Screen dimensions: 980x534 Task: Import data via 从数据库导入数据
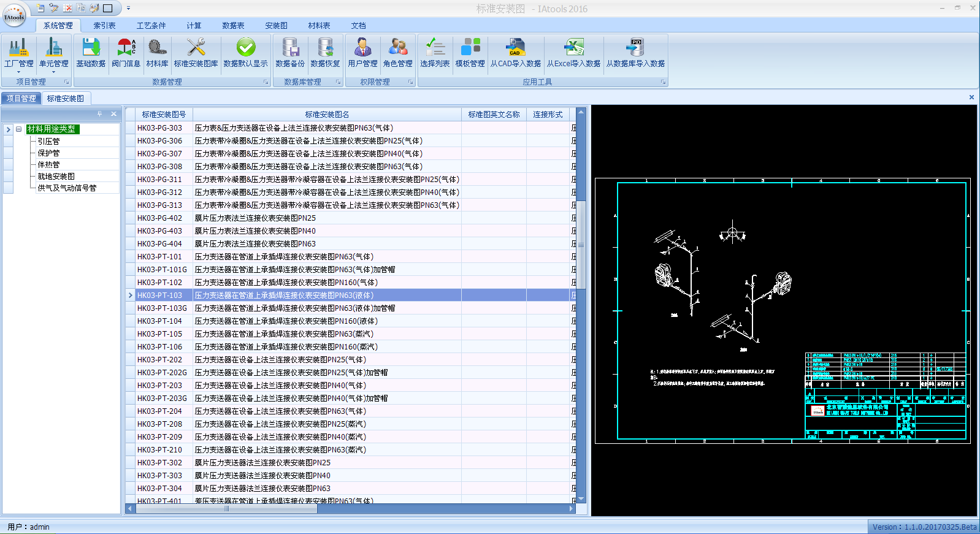pyautogui.click(x=635, y=53)
